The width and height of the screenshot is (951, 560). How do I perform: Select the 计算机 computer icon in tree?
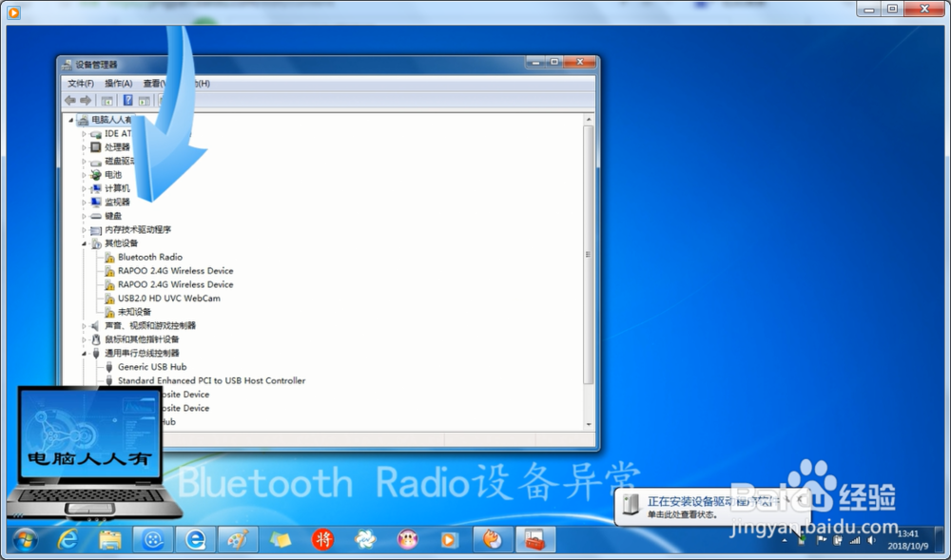click(96, 188)
